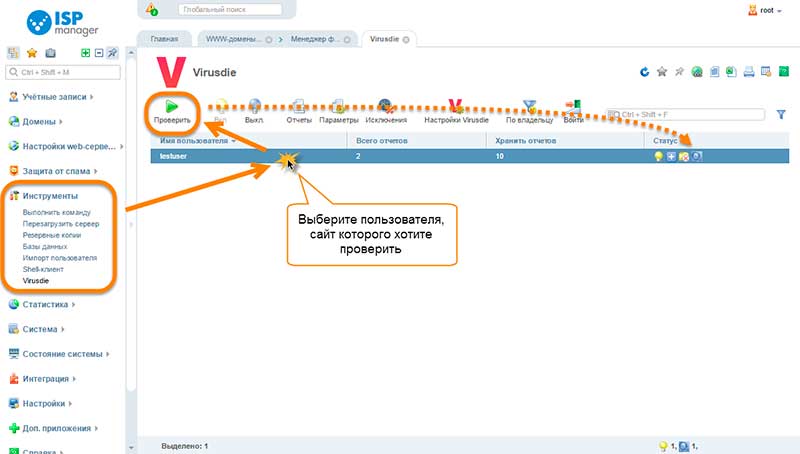Open the Исключения exclusions tool
Image resolution: width=800 pixels, height=454 pixels.
[386, 107]
